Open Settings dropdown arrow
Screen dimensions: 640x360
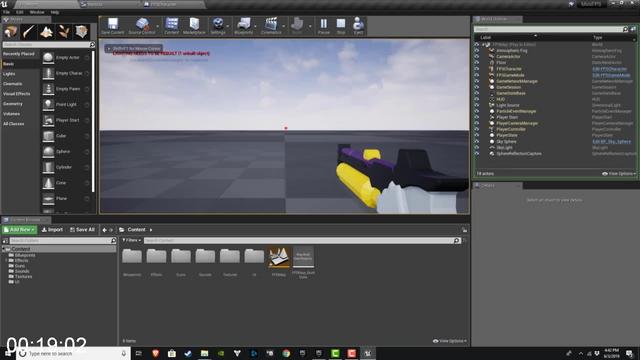228,27
